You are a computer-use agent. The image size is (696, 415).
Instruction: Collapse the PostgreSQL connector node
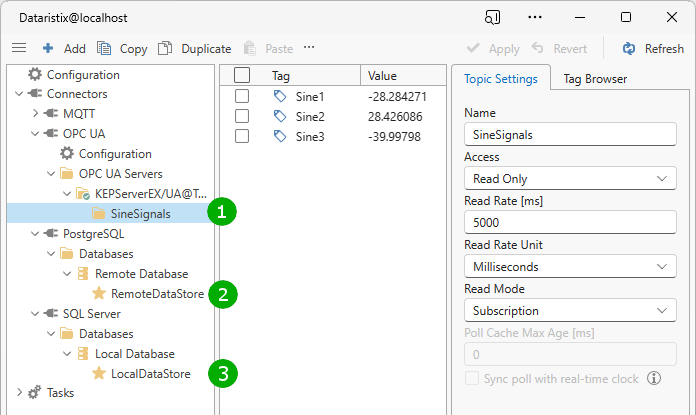click(20, 234)
